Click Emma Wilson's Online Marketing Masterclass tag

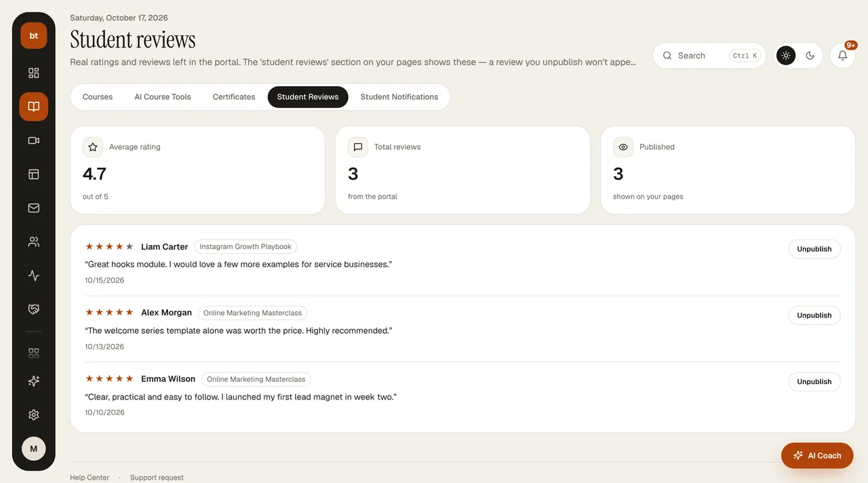[x=256, y=379]
